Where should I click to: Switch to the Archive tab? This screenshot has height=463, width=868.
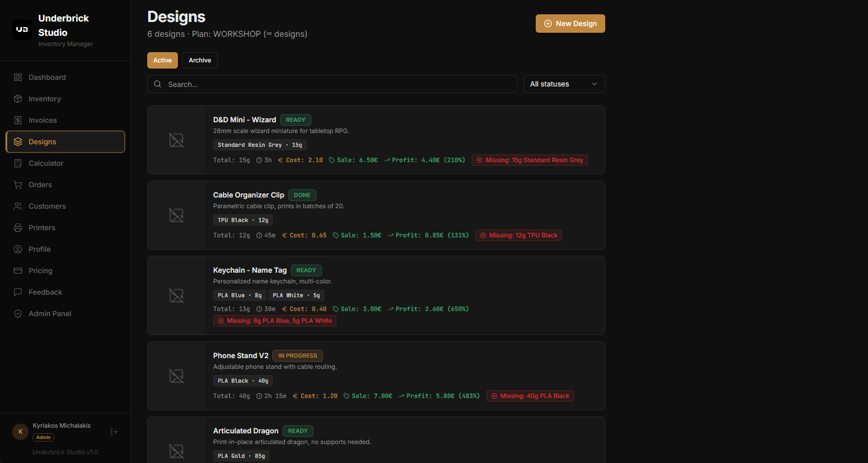[x=200, y=60]
